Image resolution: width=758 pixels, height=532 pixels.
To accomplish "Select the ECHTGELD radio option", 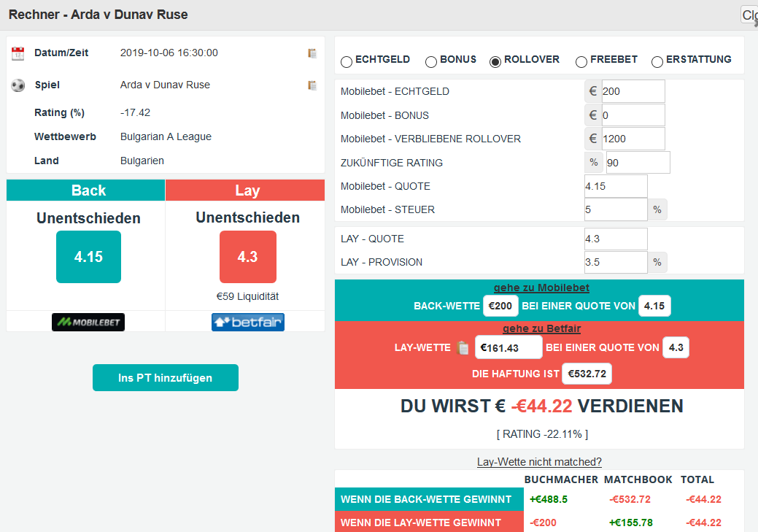I will pos(347,62).
